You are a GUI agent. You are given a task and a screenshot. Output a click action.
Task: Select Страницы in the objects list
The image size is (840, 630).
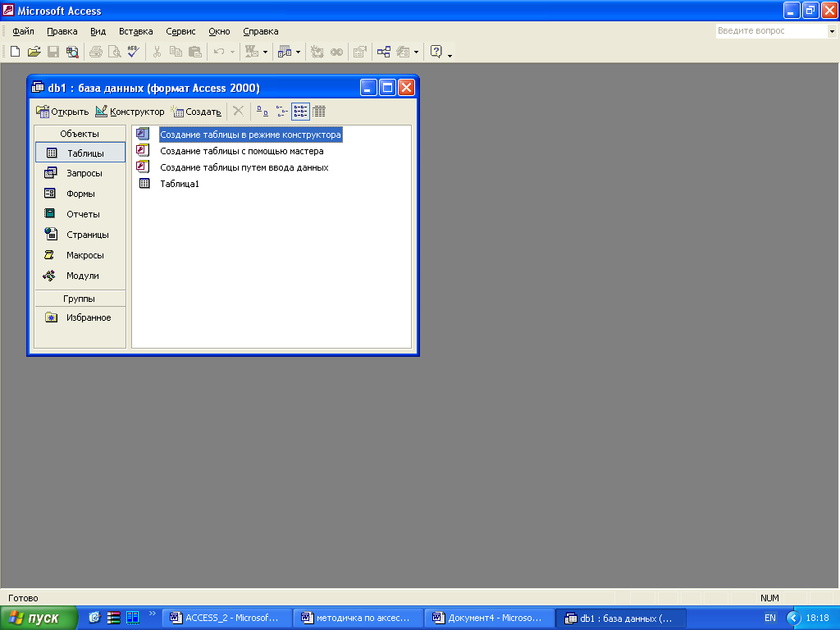80,234
